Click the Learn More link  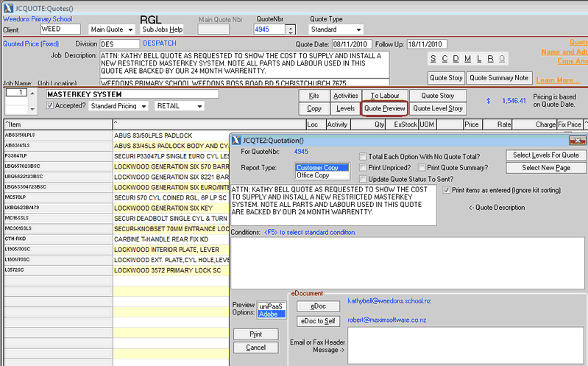tap(558, 80)
